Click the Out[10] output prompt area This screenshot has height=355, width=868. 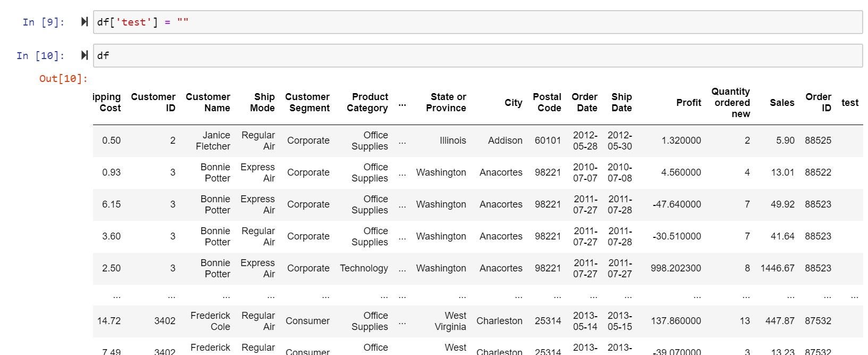[x=63, y=79]
